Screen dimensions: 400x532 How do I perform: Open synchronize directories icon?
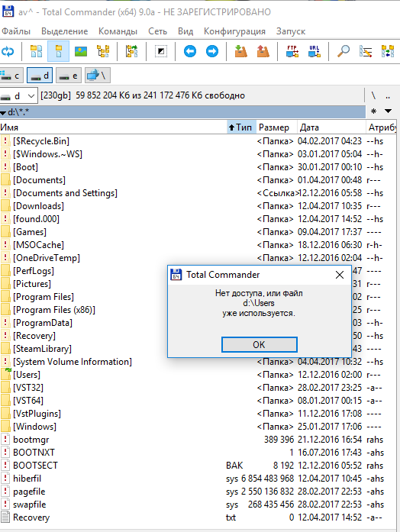point(388,52)
